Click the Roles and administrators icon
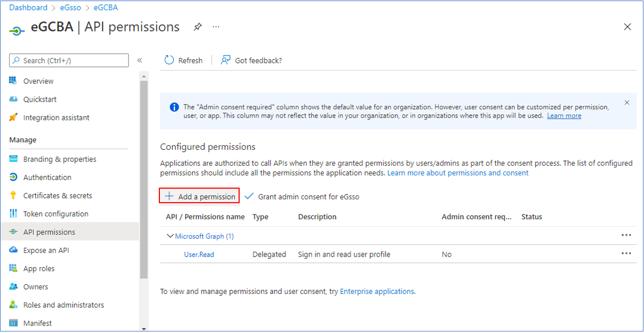This screenshot has width=644, height=333. [x=13, y=304]
